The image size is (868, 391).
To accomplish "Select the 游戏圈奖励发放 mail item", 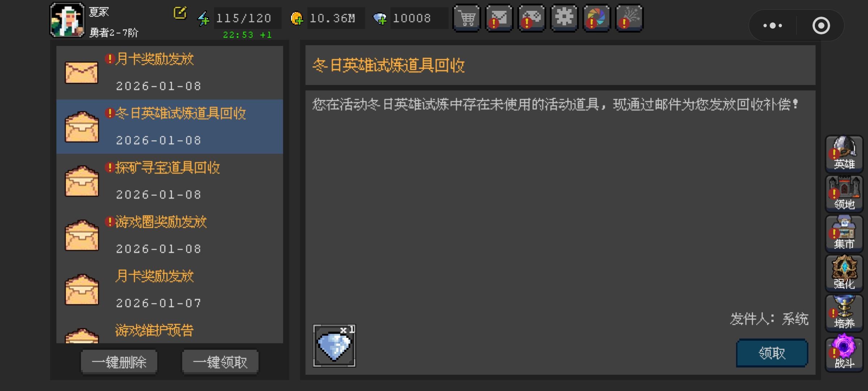I will pos(170,235).
